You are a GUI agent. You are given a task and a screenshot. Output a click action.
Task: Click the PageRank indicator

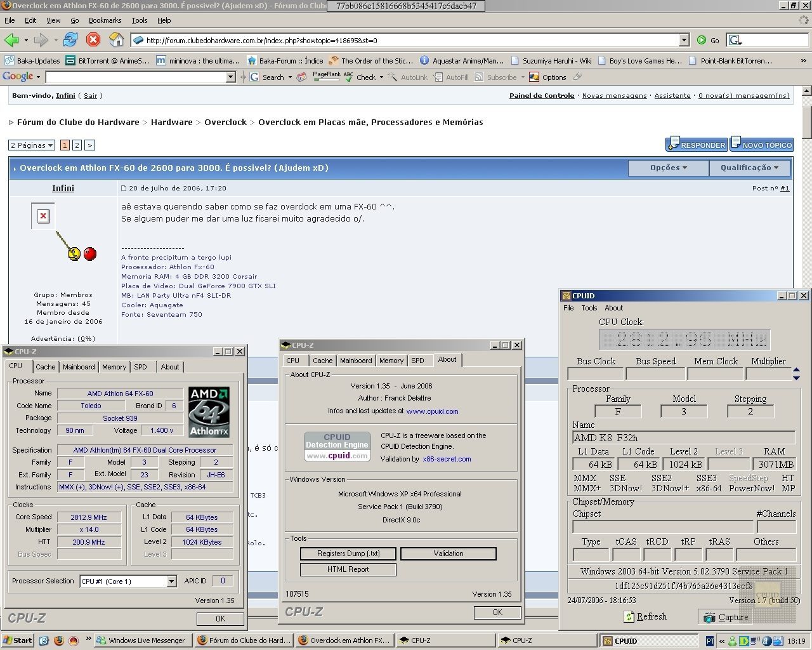tap(326, 77)
